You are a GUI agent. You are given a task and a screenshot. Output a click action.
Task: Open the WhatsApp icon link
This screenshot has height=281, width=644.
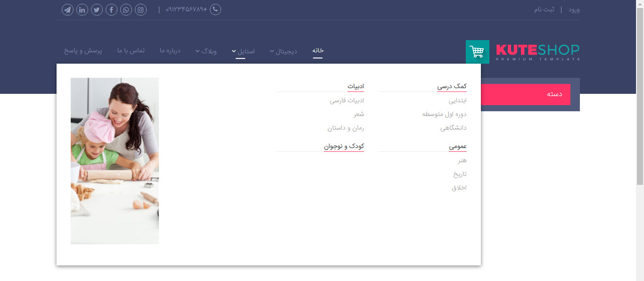pos(126,9)
